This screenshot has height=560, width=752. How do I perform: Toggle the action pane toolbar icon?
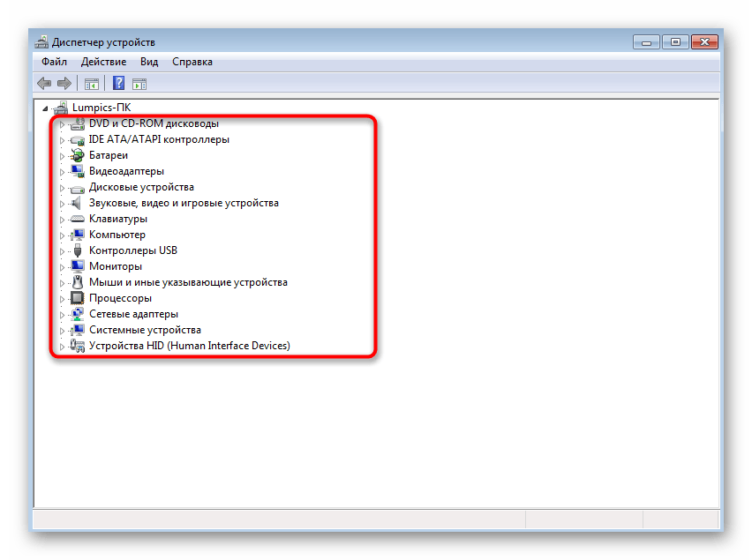pyautogui.click(x=139, y=85)
